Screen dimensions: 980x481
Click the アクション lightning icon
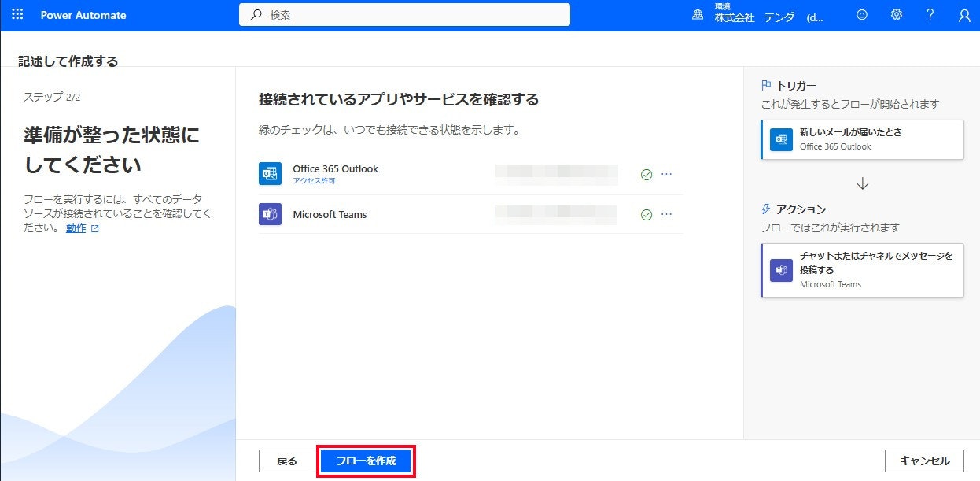tap(766, 209)
